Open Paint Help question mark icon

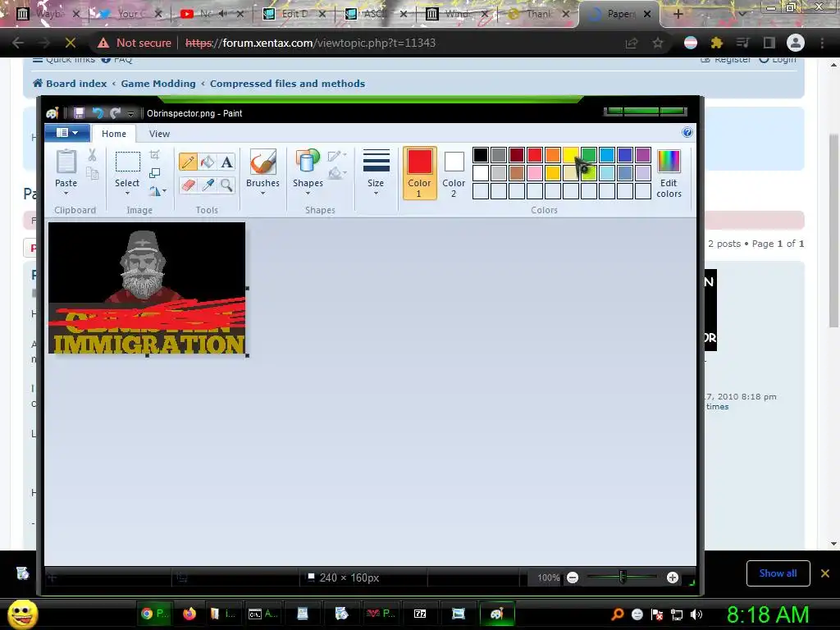pyautogui.click(x=687, y=132)
